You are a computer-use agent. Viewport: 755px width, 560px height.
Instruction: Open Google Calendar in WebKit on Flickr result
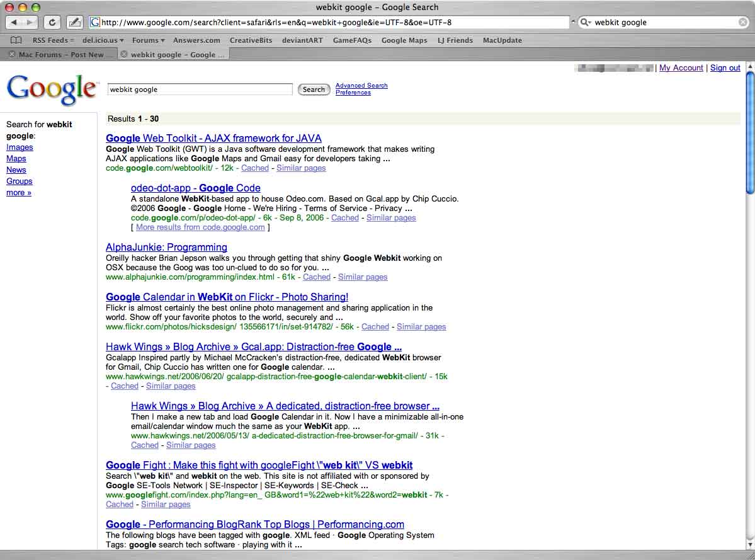point(227,297)
